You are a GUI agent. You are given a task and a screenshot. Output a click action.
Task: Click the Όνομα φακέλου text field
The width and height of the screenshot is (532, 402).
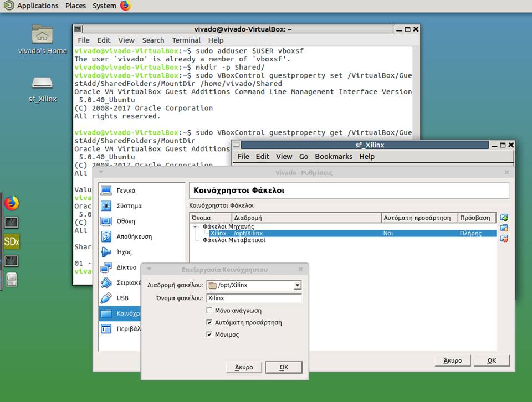point(254,298)
